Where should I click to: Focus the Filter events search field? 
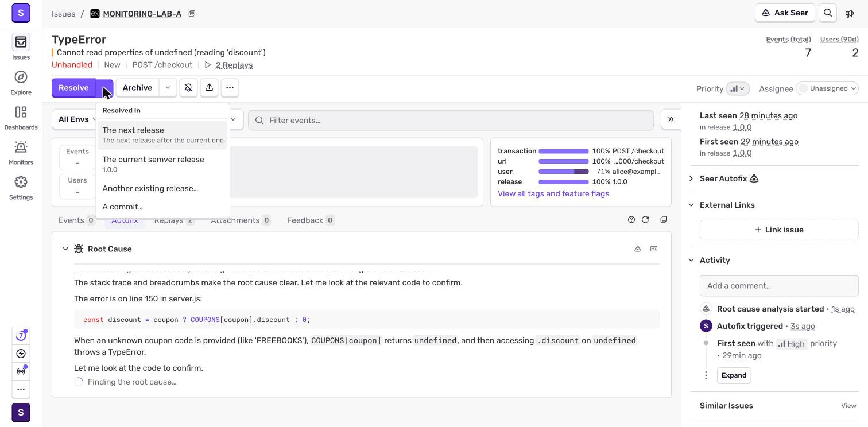click(x=451, y=120)
